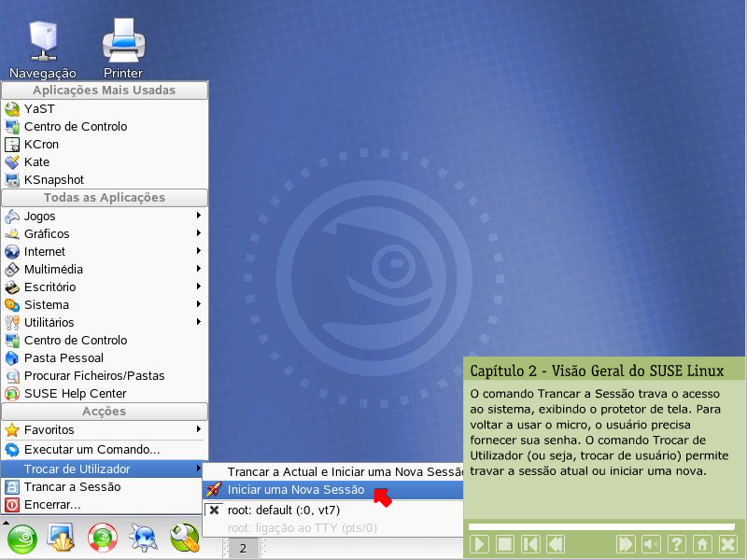Click the SUSE geeko start menu button

[21, 538]
